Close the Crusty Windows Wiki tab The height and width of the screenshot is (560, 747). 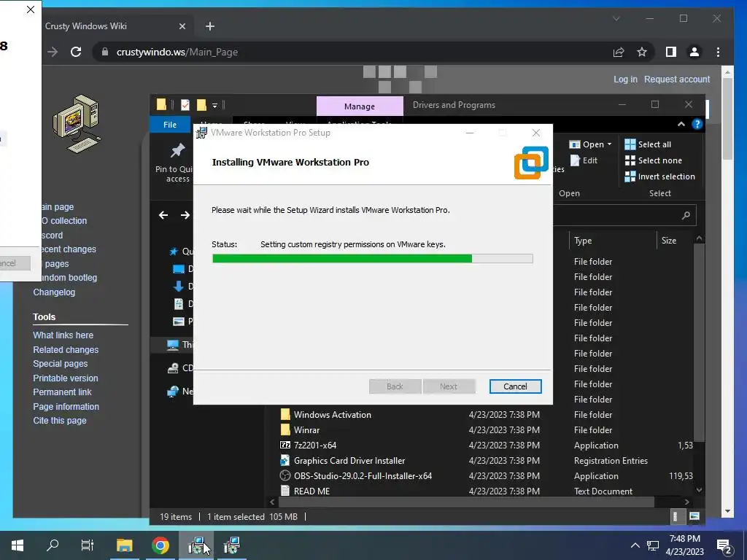182,26
